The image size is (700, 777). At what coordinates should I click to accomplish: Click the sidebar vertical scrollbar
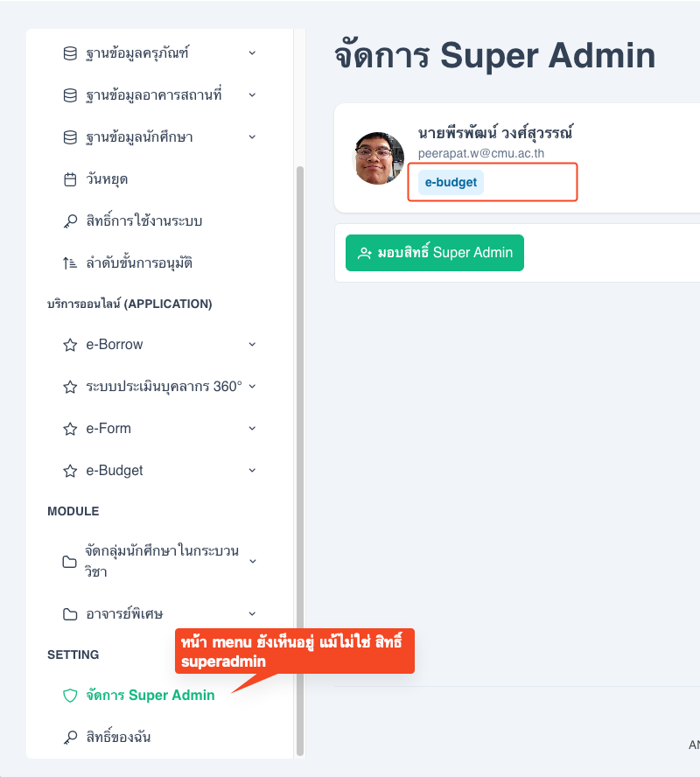point(300,455)
